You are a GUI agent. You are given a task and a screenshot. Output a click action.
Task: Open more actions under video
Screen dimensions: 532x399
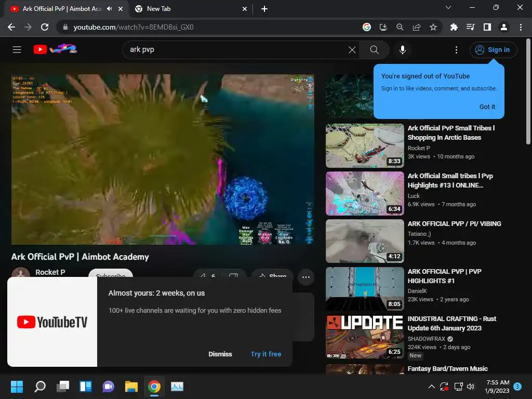click(x=305, y=277)
